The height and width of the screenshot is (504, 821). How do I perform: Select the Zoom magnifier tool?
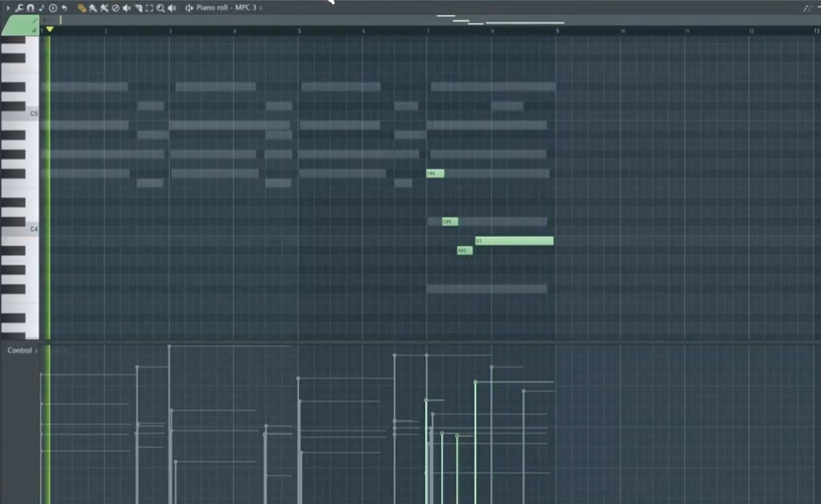pyautogui.click(x=160, y=8)
